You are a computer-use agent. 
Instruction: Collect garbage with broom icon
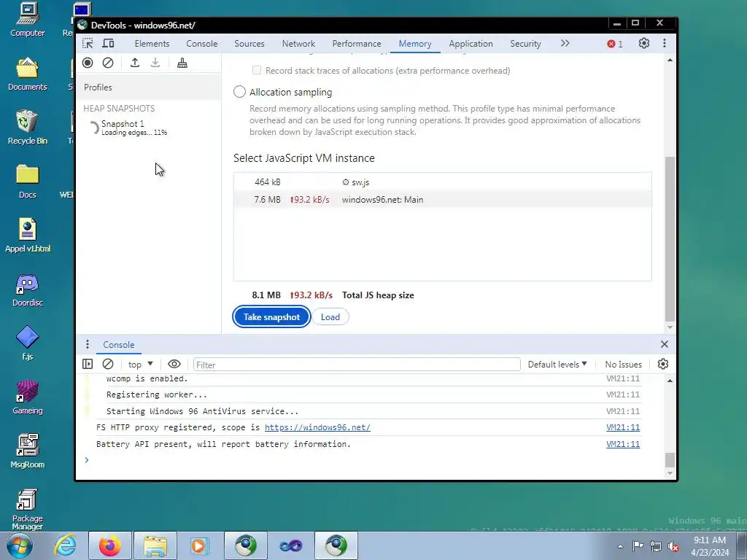[x=182, y=63]
